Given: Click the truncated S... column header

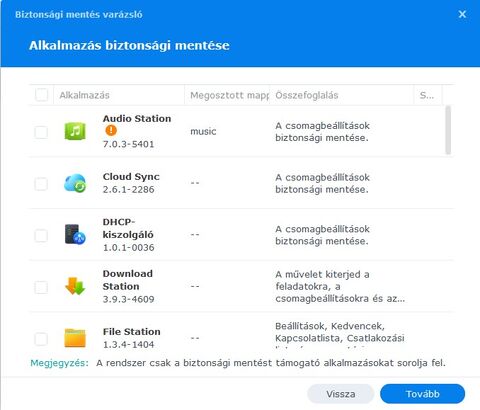Looking at the screenshot, I should coord(428,95).
